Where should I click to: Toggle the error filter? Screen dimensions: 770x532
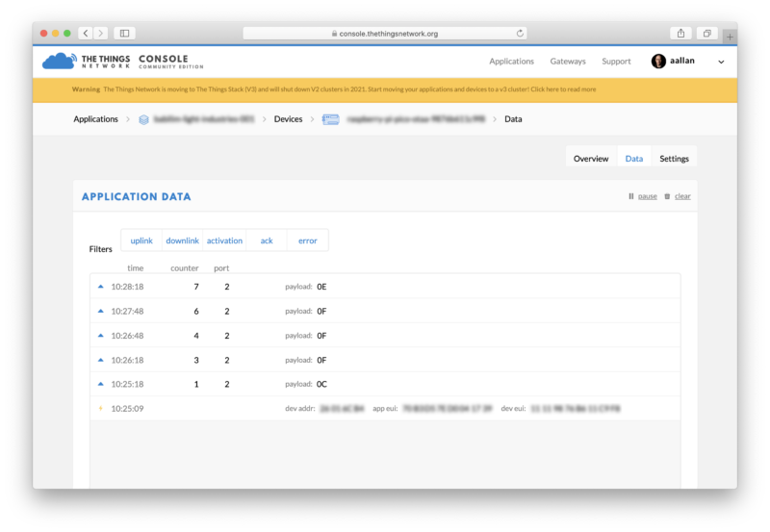click(307, 241)
